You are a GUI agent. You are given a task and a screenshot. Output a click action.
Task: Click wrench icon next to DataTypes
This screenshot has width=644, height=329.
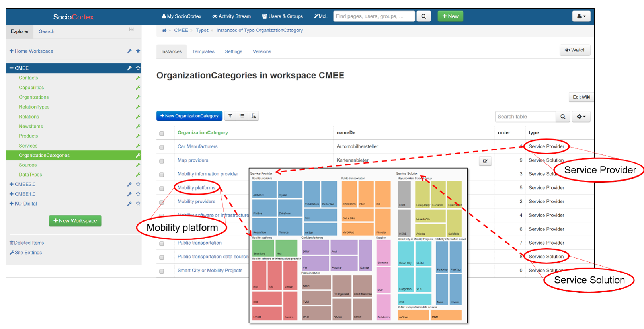point(138,175)
